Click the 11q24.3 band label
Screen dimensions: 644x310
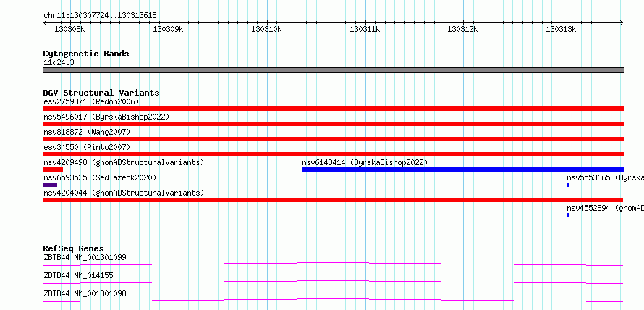(59, 63)
